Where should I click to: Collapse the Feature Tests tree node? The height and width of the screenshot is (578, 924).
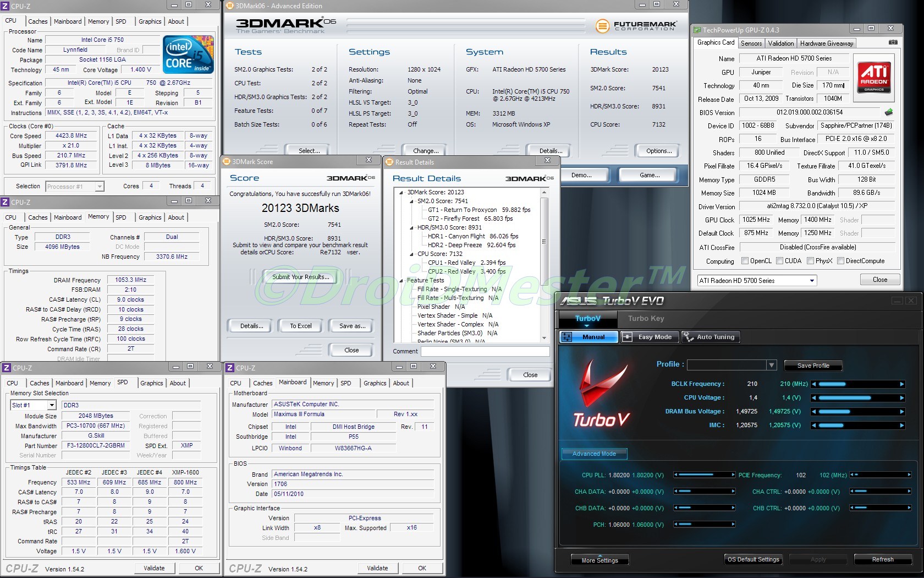402,280
